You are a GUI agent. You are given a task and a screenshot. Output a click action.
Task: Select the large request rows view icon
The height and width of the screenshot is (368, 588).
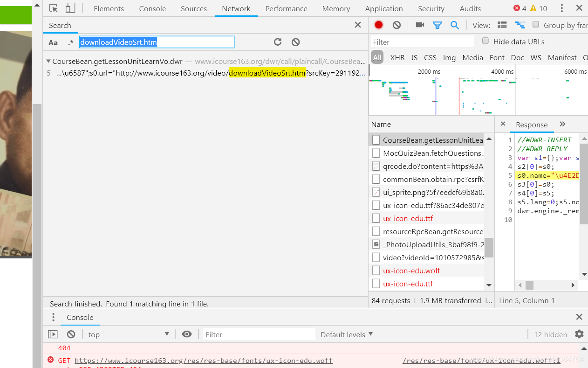click(502, 25)
